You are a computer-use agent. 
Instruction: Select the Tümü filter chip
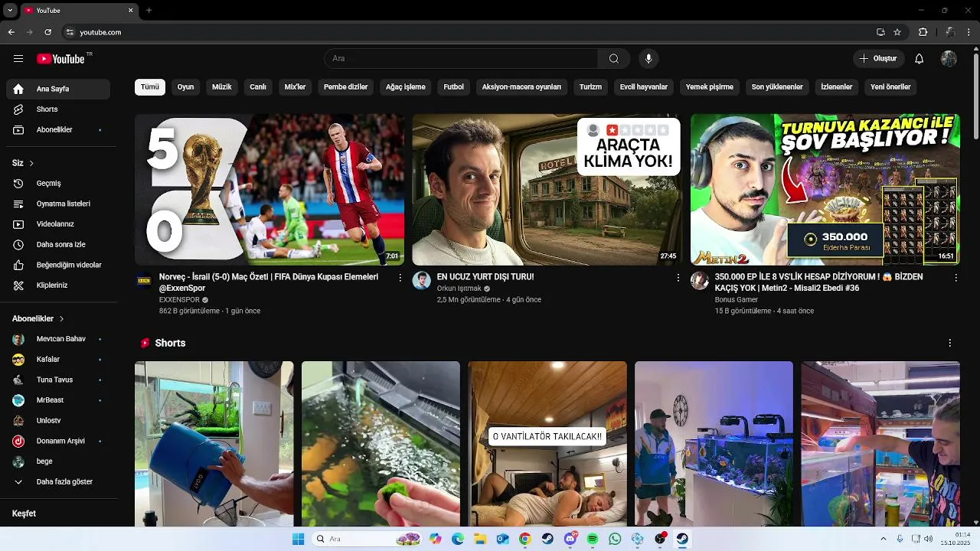pyautogui.click(x=150, y=87)
